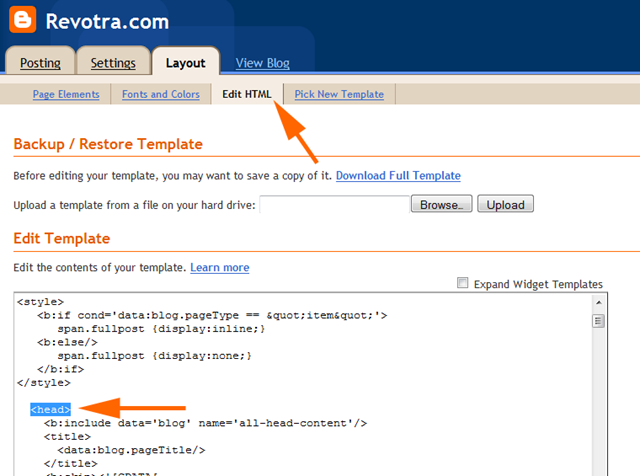Click the closing </style> line
Screen dimensions: 640x476
tap(44, 383)
